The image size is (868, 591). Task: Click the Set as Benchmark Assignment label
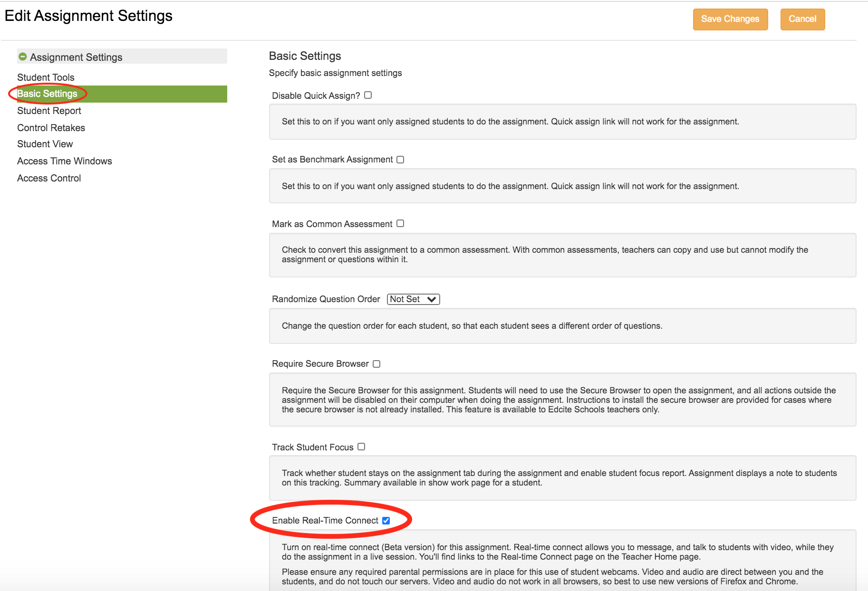332,159
